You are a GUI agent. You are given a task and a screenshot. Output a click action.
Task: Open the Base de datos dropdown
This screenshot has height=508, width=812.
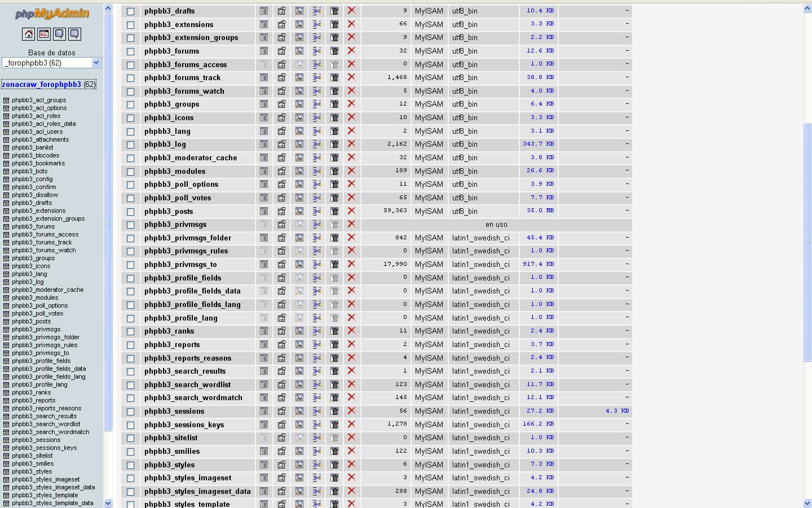tap(51, 63)
